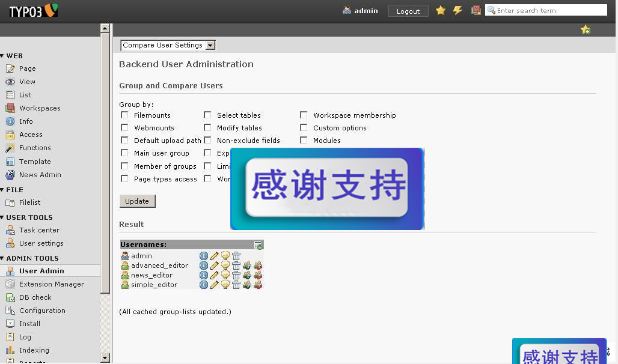Check the Select tables option
618x364 pixels.
(x=207, y=115)
